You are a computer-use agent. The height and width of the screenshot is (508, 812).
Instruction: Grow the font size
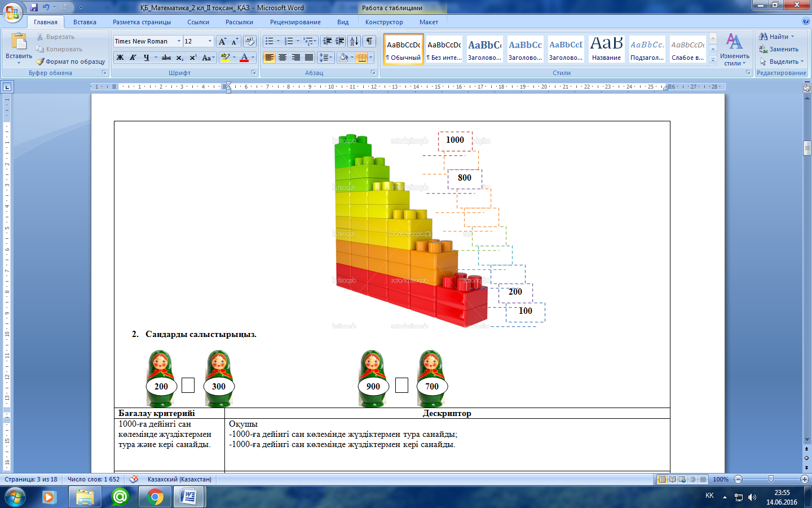point(222,41)
